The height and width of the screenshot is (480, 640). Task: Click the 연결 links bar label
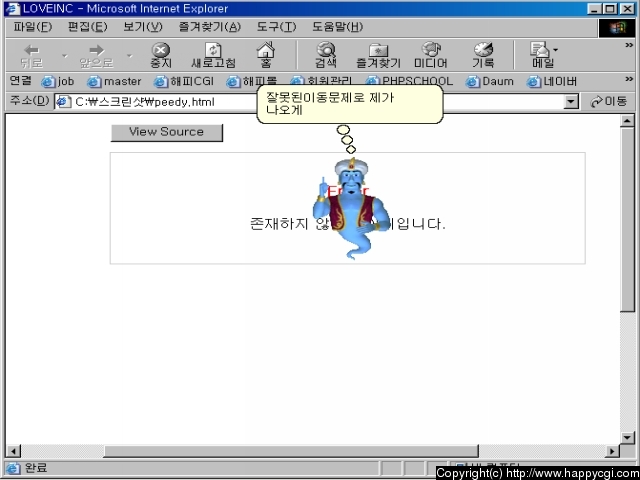point(20,80)
